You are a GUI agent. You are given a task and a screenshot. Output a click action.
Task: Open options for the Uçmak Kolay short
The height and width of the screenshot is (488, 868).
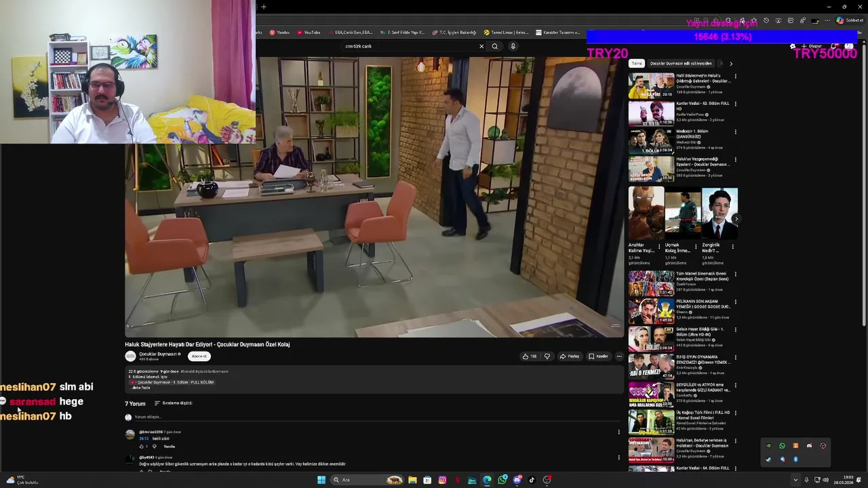click(x=696, y=247)
